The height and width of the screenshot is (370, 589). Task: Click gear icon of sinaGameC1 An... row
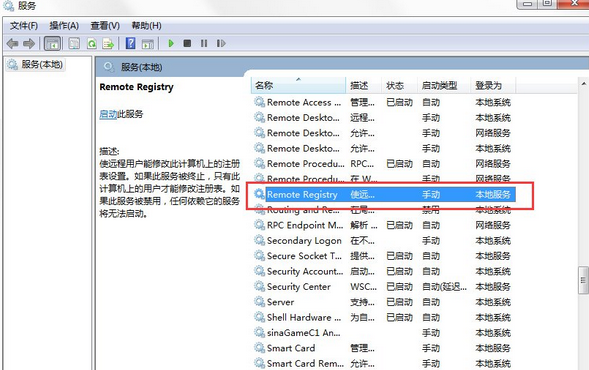tap(259, 332)
